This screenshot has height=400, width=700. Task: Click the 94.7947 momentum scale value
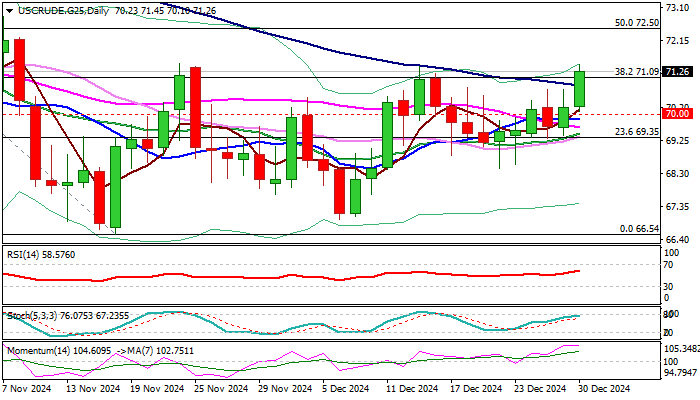[681, 371]
